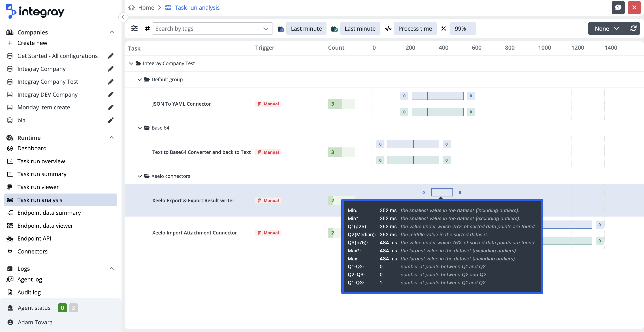The image size is (644, 332).
Task: Open Endpoint data viewer menu item
Action: 45,226
